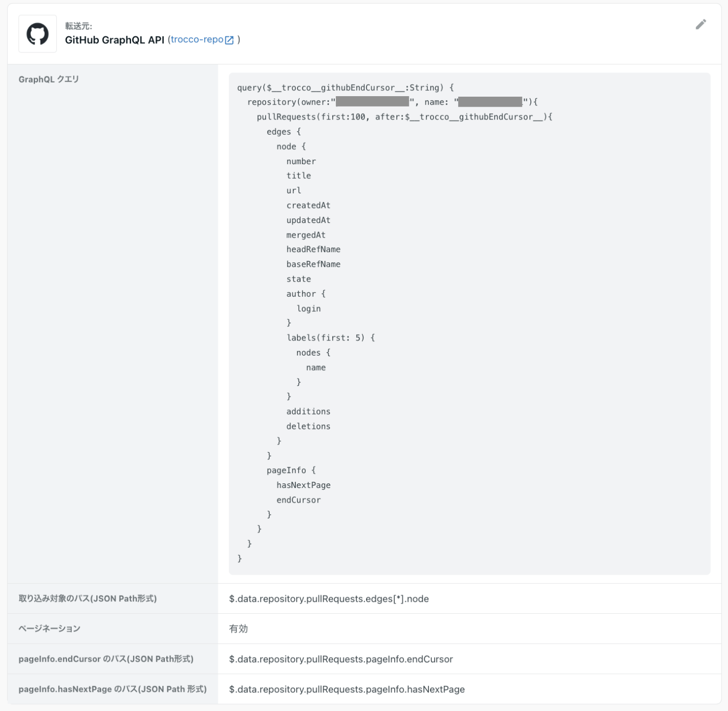The width and height of the screenshot is (728, 711).
Task: Click the 'endCursor' field in query
Action: [x=298, y=500]
